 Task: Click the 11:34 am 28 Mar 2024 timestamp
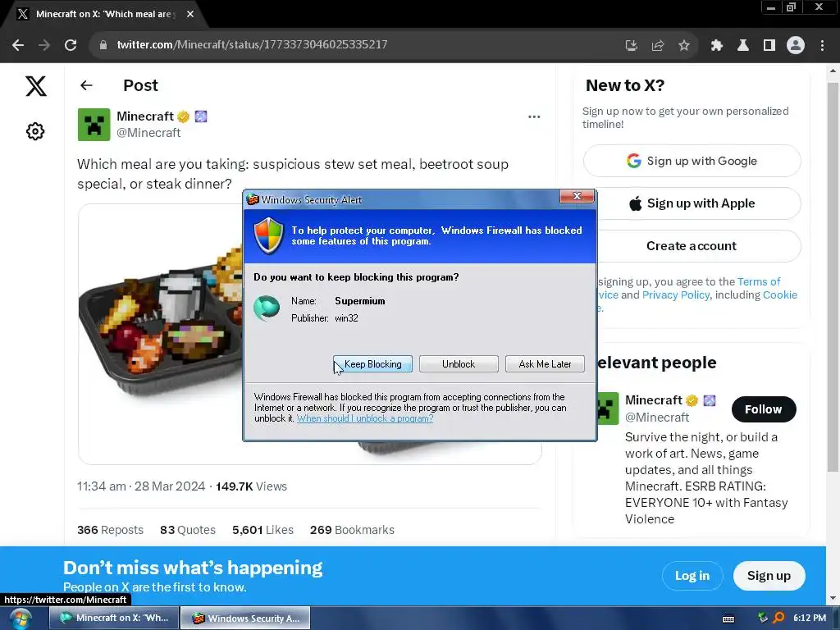141,486
